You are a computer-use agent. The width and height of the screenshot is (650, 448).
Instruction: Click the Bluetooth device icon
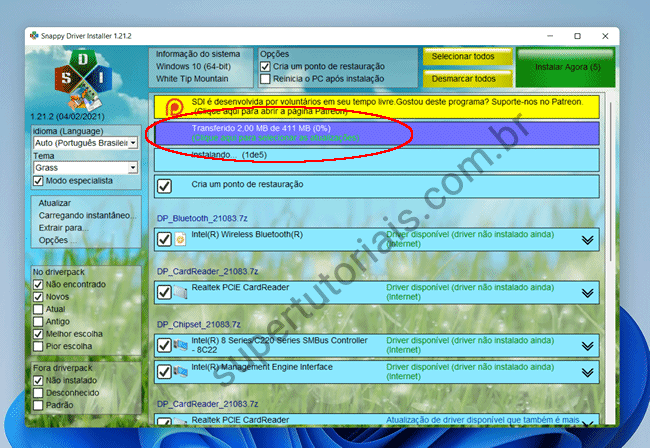coord(181,239)
